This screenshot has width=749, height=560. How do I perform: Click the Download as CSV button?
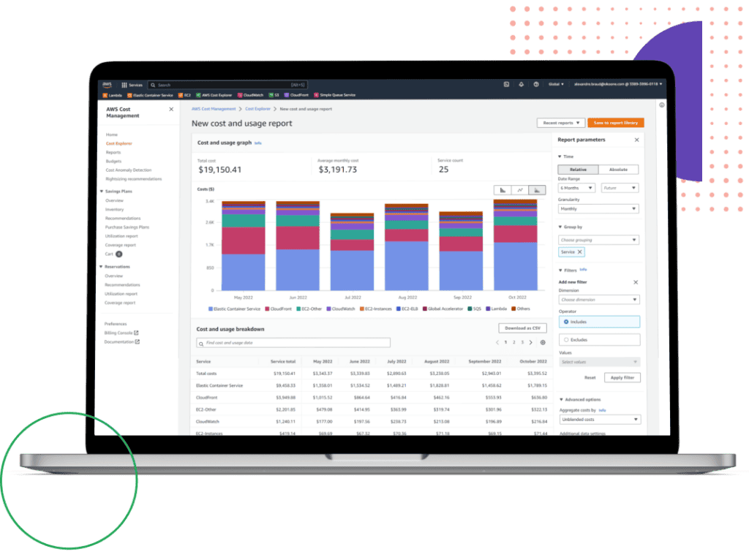[522, 328]
